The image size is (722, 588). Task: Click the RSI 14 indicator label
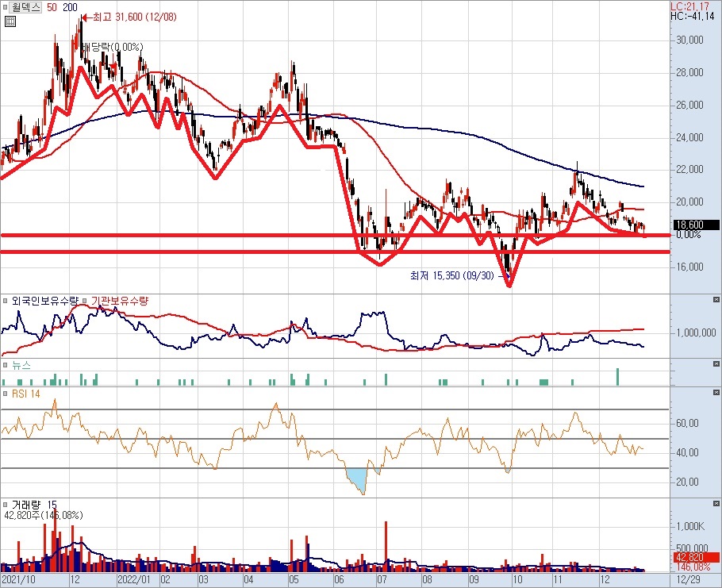click(x=25, y=394)
